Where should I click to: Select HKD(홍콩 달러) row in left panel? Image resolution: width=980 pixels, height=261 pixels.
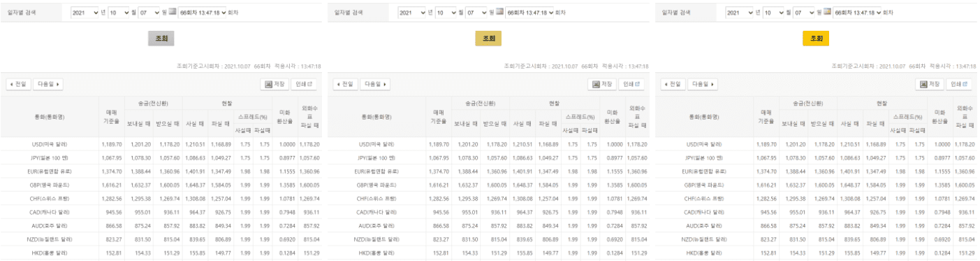[161, 253]
